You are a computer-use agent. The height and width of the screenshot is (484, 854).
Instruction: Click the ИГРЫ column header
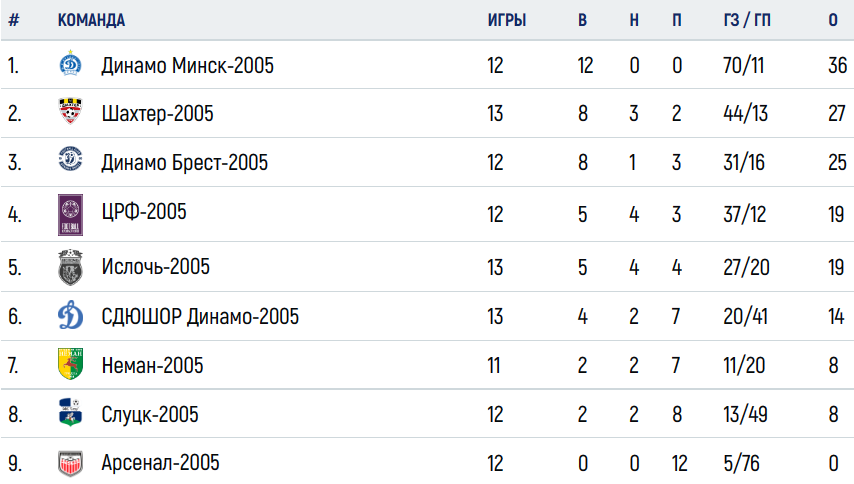pos(507,20)
